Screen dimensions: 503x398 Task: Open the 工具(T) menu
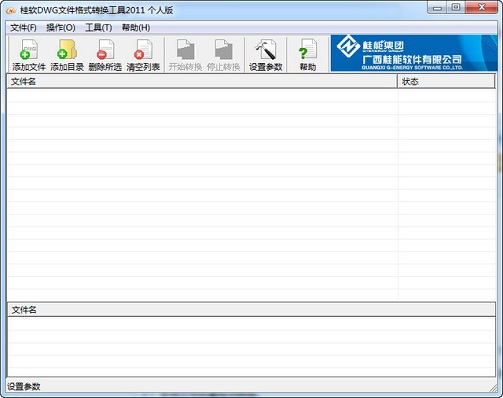click(x=99, y=28)
